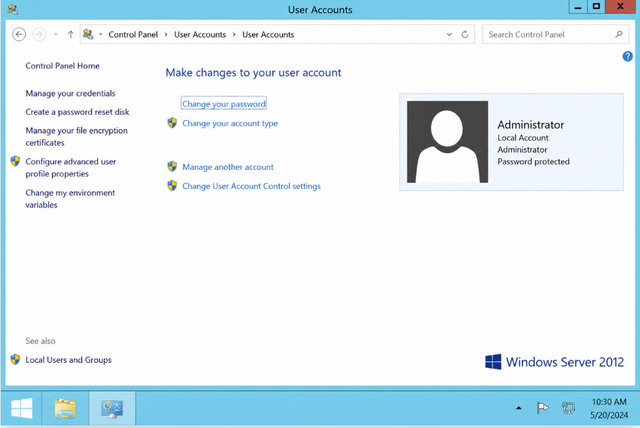This screenshot has width=640, height=428.
Task: Click shield icon beside Change your account type
Action: point(172,123)
